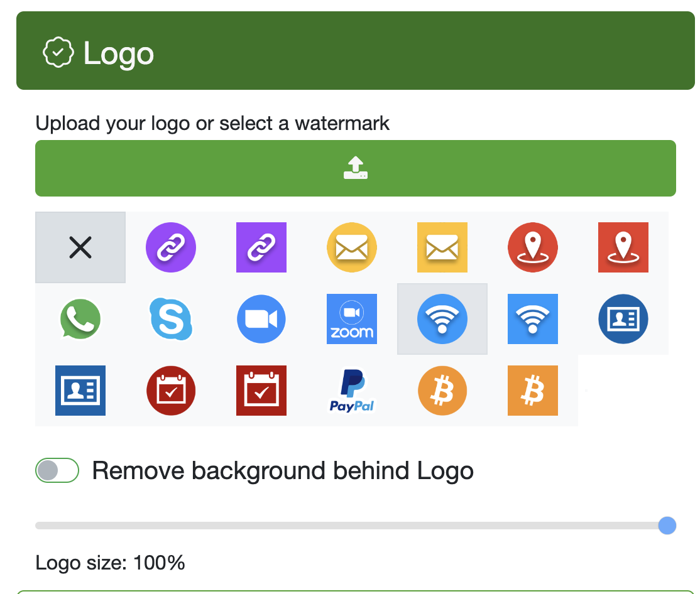This screenshot has width=700, height=594.
Task: Pick the blue video camera watermark
Action: click(x=261, y=319)
